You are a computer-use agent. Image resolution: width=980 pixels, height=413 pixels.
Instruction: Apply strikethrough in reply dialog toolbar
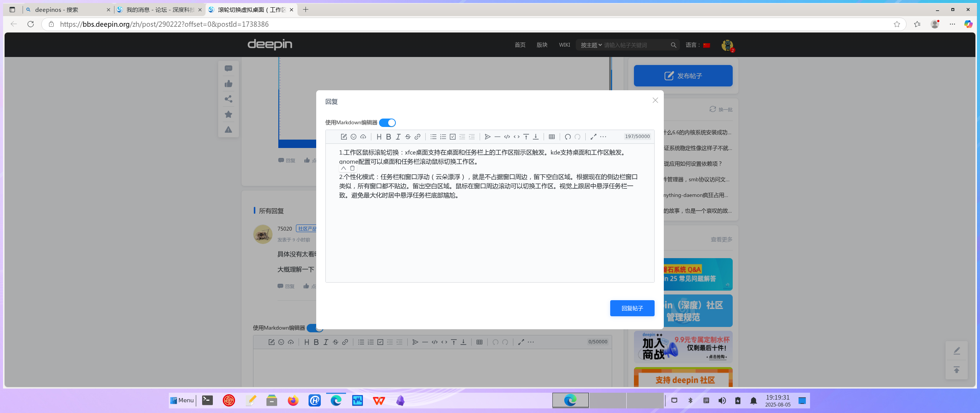click(408, 137)
